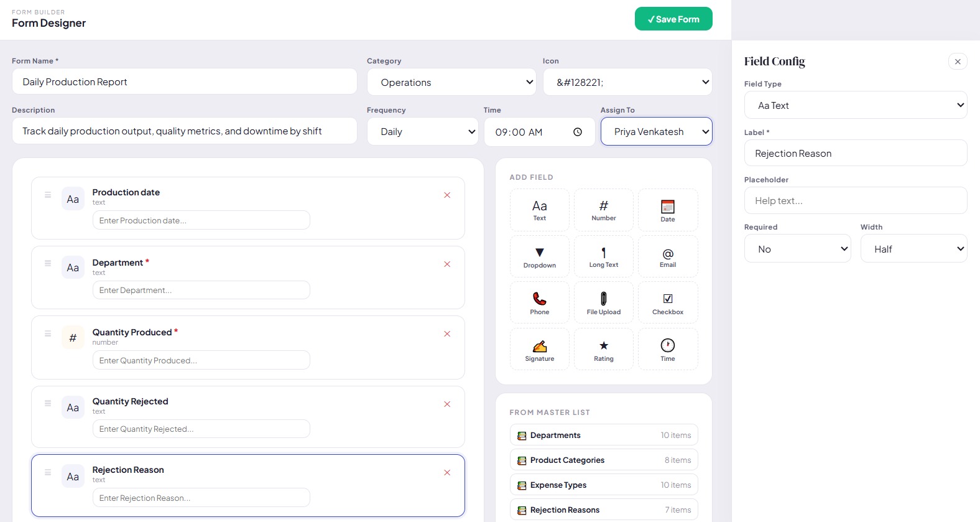Screen dimensions: 980x522
Task: Add a Time field
Action: tap(668, 350)
